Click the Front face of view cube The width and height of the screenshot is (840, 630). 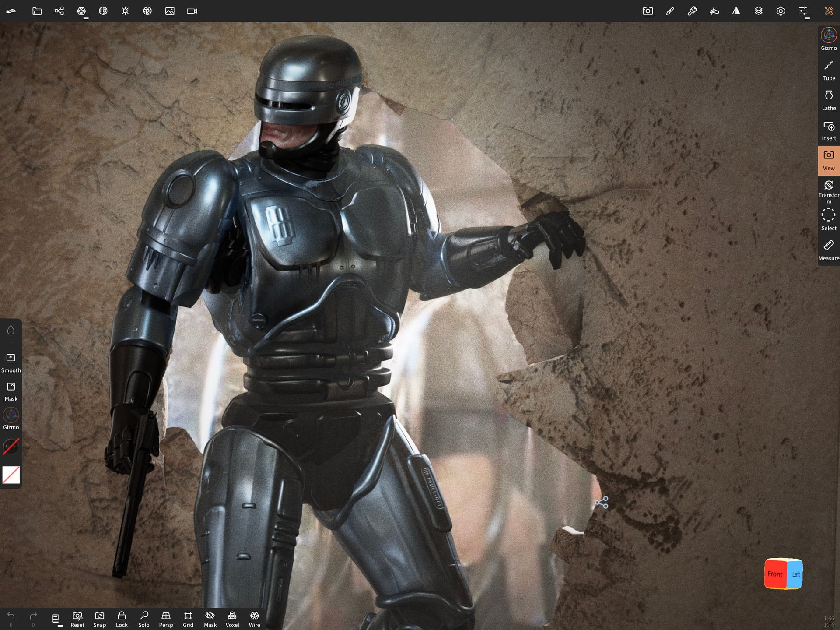[x=775, y=574]
